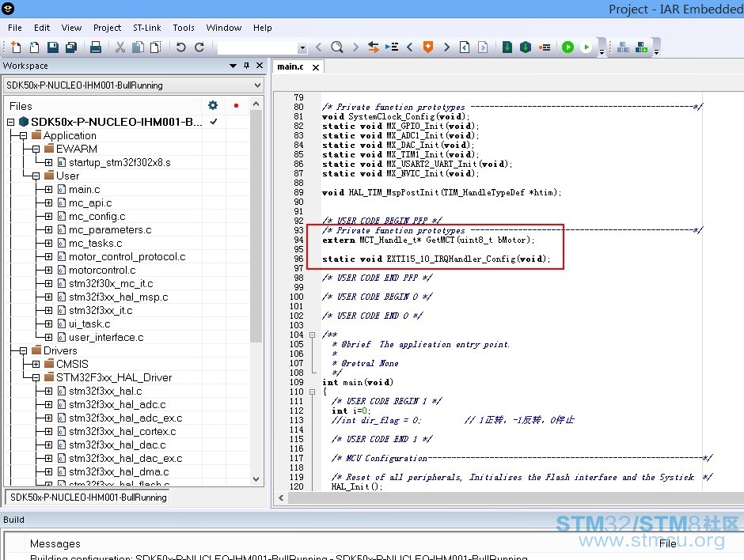This screenshot has width=744, height=560.
Task: Click the Replace icon with orange arrows
Action: coord(374,47)
